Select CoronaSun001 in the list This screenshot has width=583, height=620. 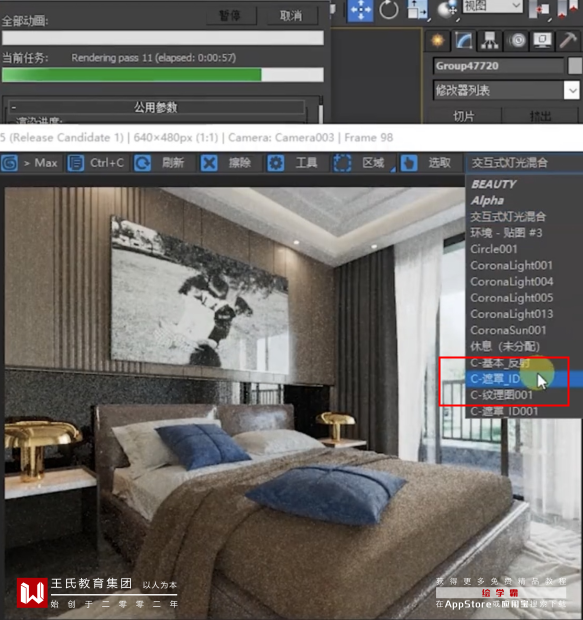(508, 330)
